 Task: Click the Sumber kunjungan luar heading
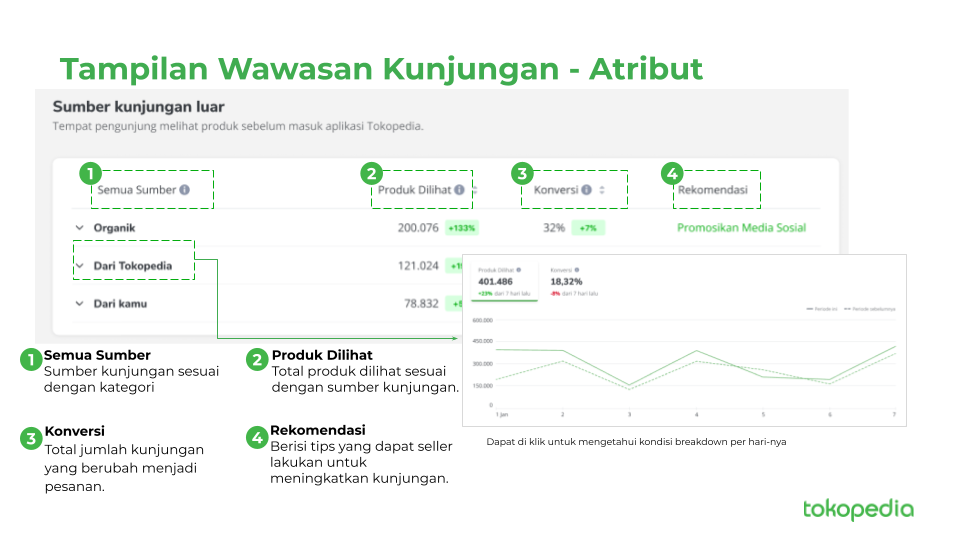pos(138,107)
